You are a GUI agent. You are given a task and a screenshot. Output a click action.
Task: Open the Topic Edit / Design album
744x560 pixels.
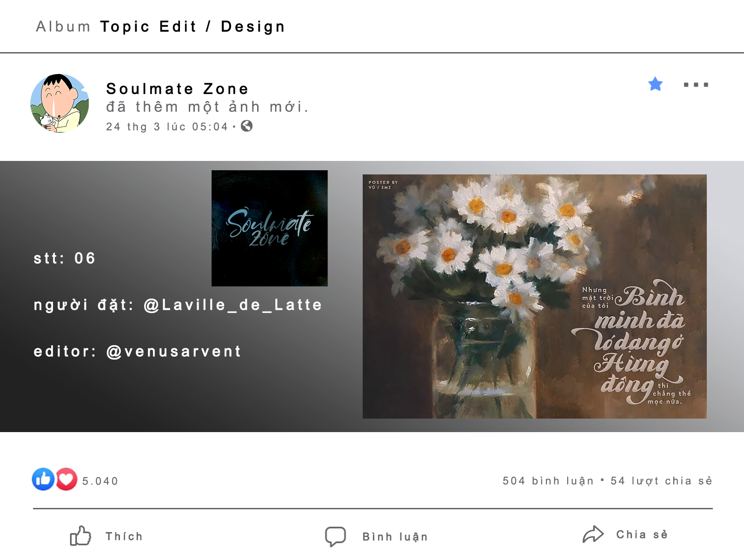pyautogui.click(x=193, y=27)
